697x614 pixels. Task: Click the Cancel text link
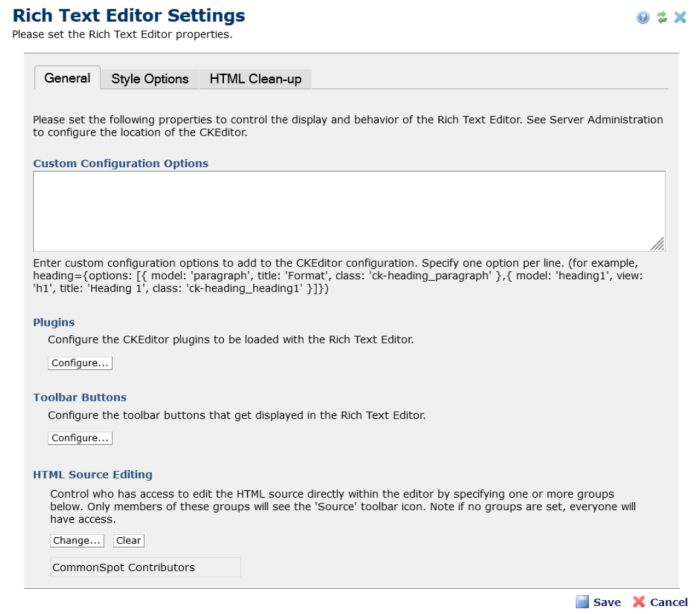coord(669,602)
